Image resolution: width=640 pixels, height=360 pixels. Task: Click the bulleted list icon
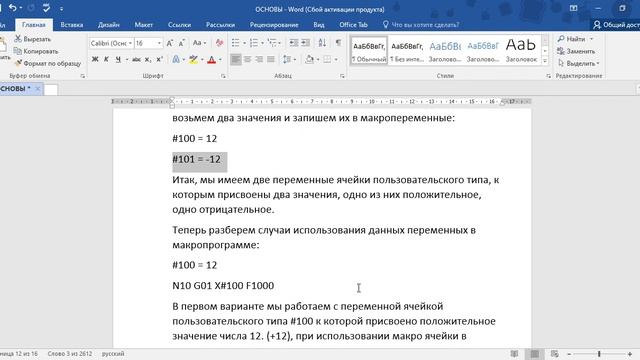pos(236,43)
